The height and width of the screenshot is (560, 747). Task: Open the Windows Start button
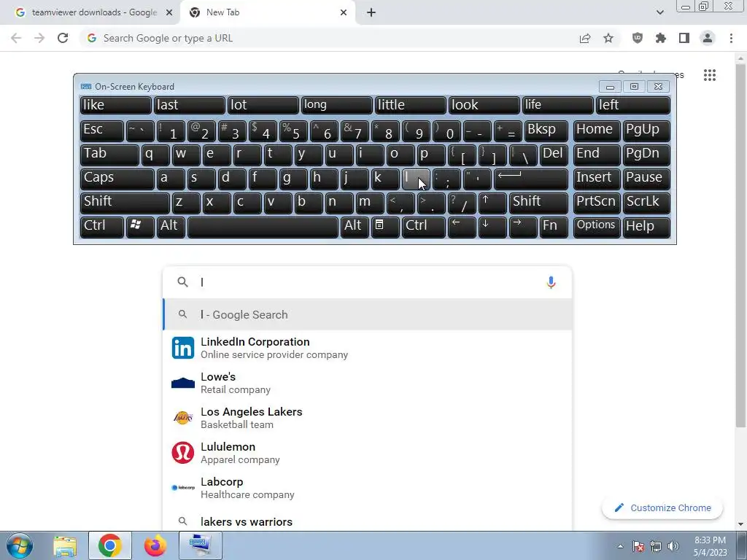[20, 545]
